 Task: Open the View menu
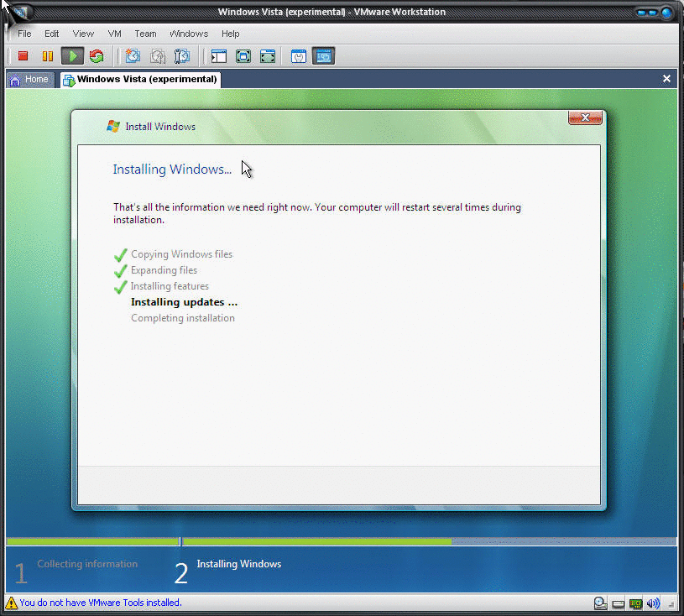tap(83, 34)
